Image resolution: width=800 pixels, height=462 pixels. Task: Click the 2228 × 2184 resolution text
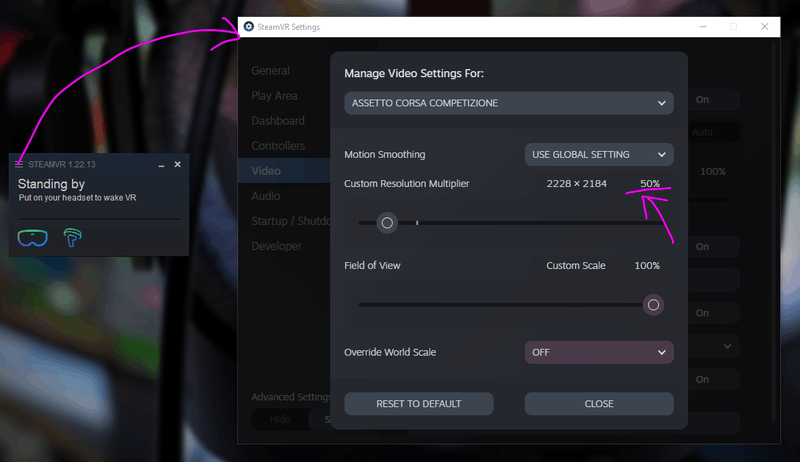coord(577,184)
